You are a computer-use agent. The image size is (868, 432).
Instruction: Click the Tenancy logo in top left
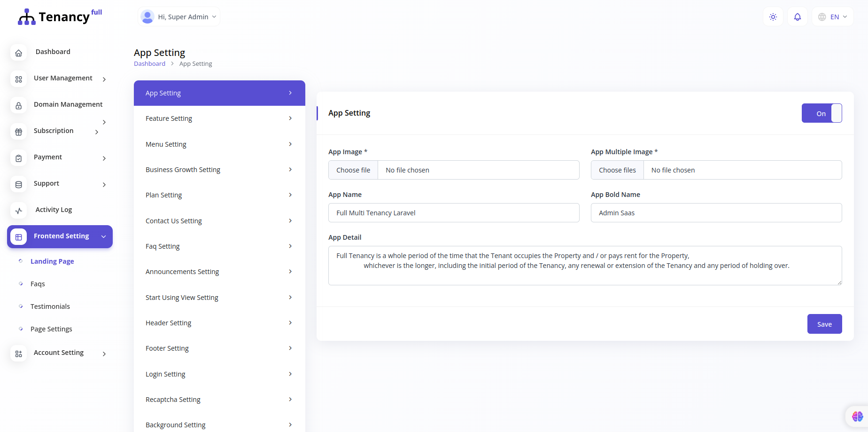pyautogui.click(x=54, y=16)
